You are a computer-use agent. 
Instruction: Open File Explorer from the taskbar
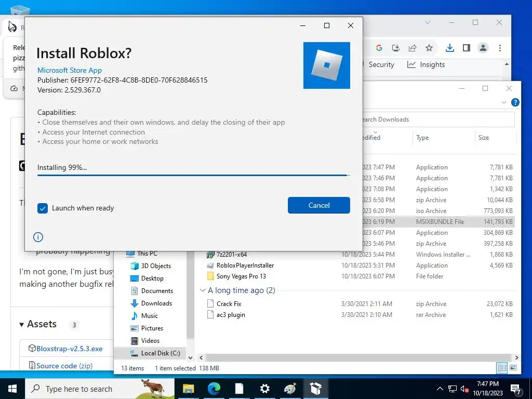[188, 389]
